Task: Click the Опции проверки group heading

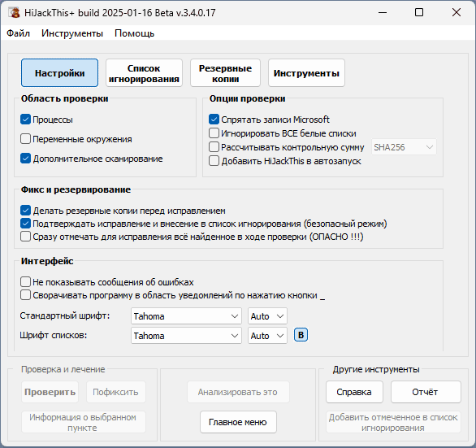Action: pos(248,98)
